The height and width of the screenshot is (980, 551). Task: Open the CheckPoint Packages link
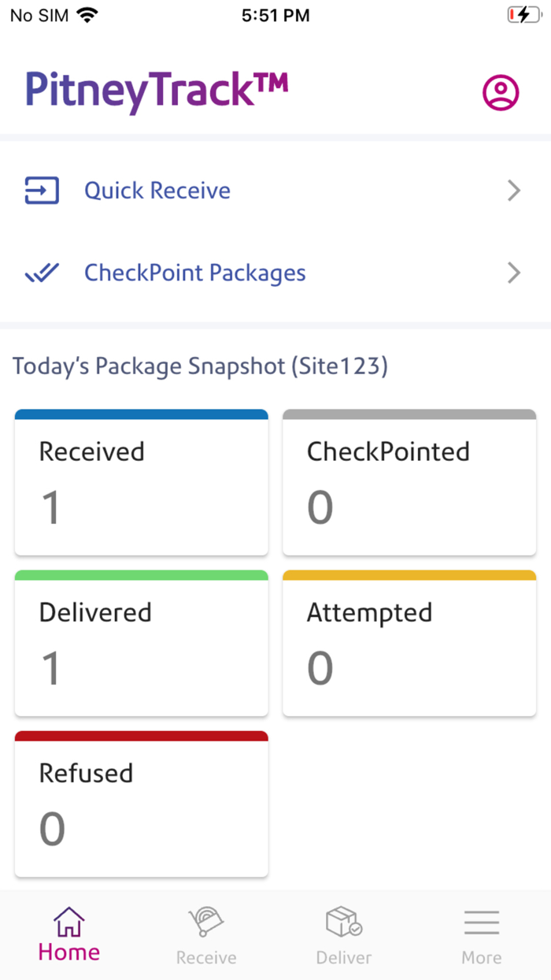[x=195, y=273]
